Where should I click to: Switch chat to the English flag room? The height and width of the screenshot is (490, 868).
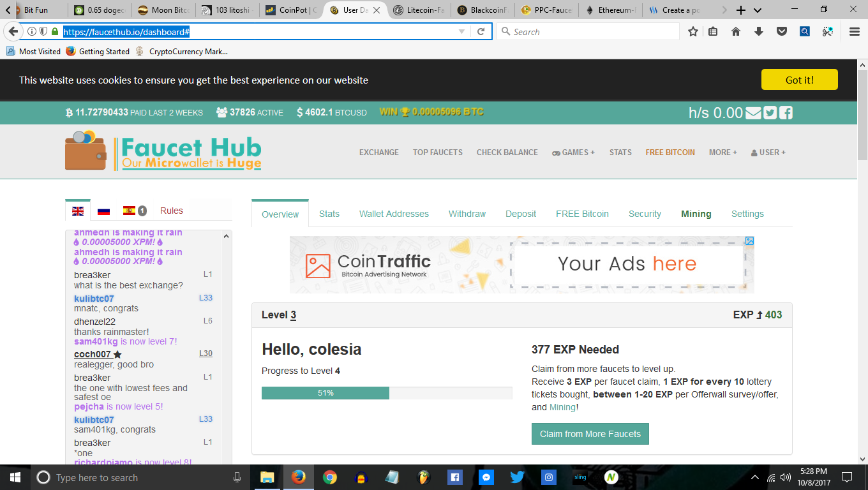[78, 211]
